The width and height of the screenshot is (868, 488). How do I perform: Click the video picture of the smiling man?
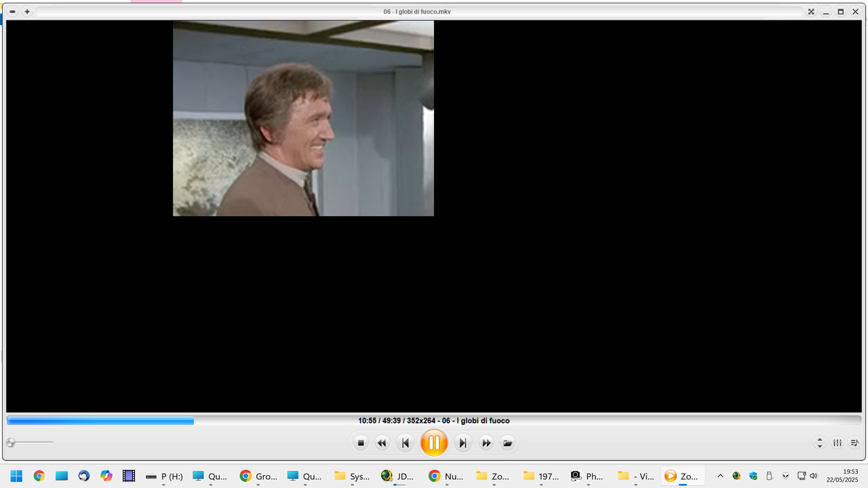click(303, 119)
